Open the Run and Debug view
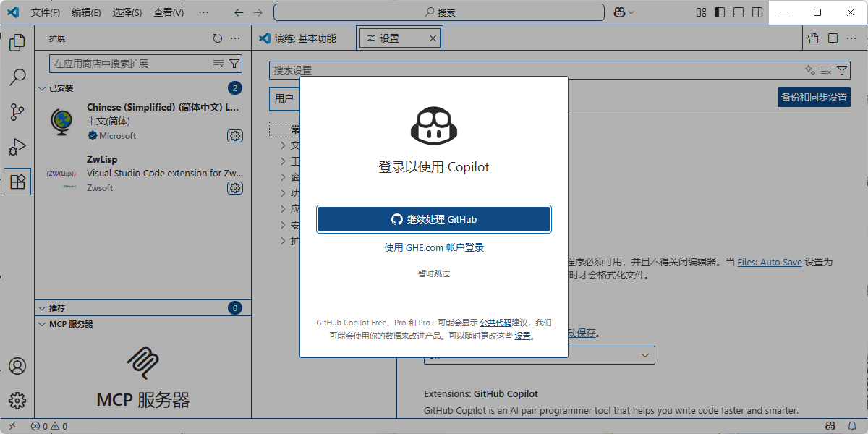 (17, 147)
